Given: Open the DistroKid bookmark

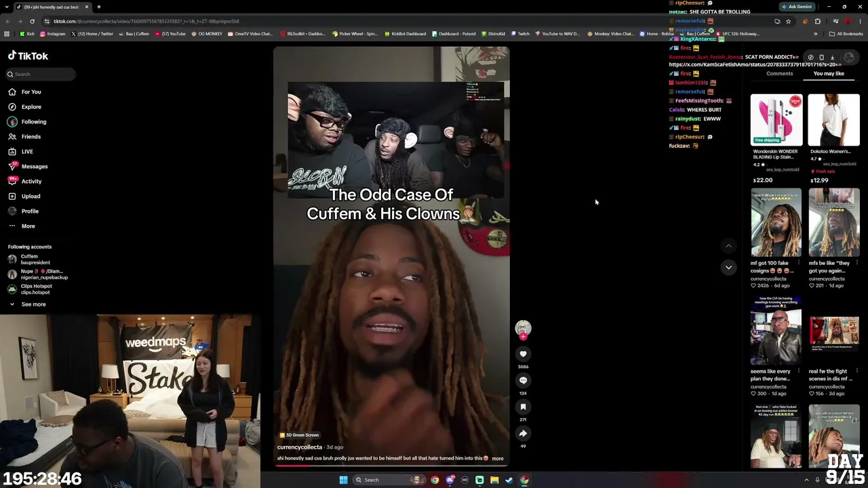Looking at the screenshot, I should click(492, 34).
